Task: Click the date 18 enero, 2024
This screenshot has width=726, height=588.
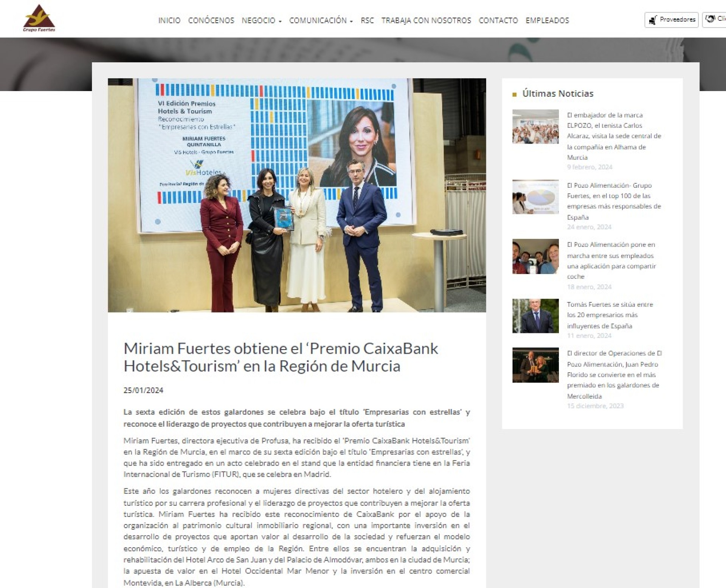Action: pos(589,287)
